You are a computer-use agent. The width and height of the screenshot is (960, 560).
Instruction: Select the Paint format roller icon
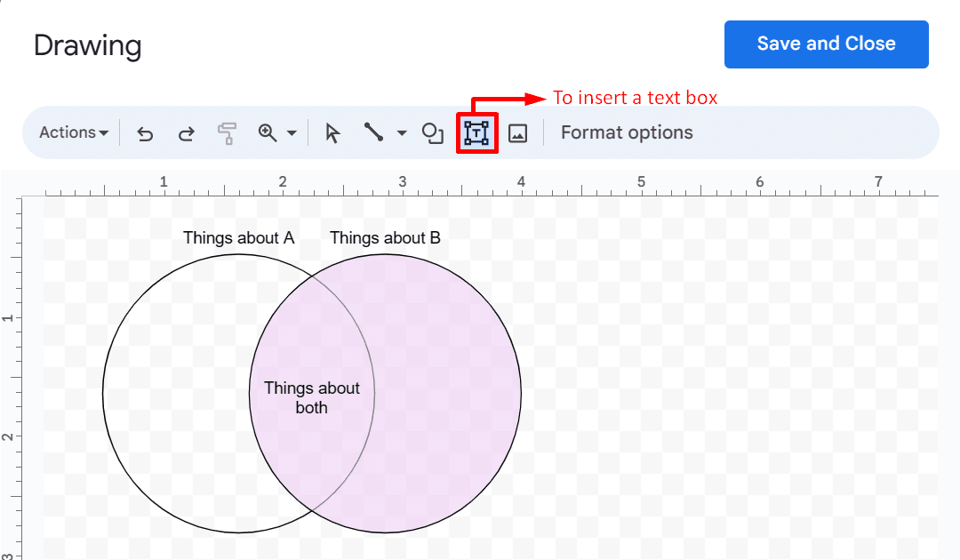coord(227,132)
